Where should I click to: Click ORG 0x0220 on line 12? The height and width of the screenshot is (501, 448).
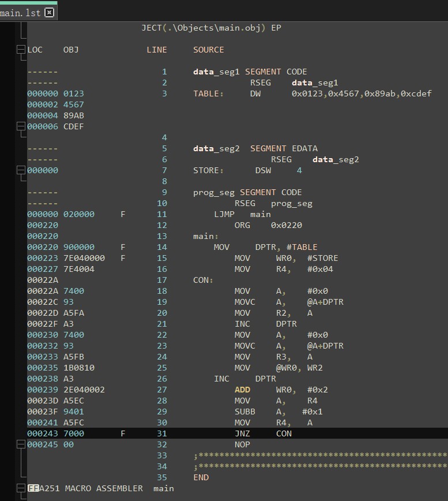268,225
